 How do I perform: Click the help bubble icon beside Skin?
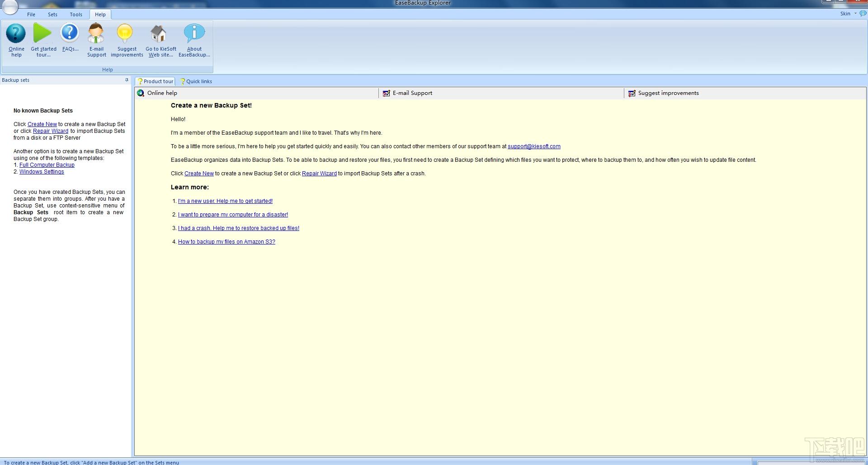click(x=863, y=14)
